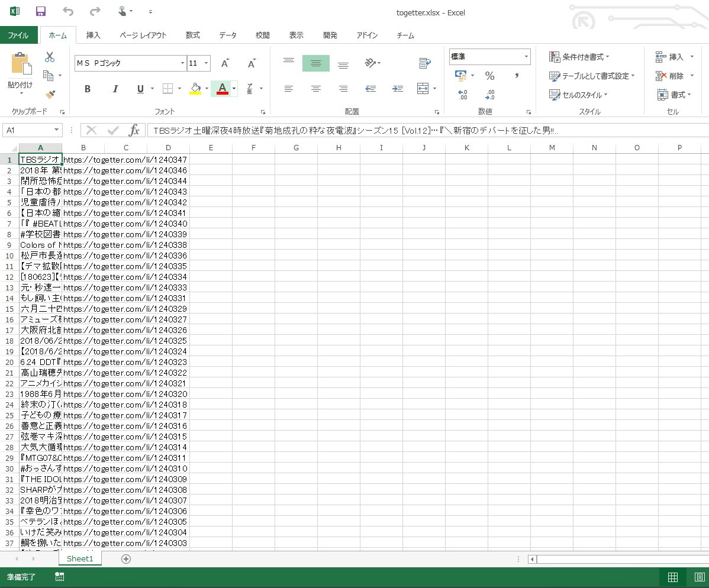Toggle italic formatting
The height and width of the screenshot is (588, 709).
point(115,89)
